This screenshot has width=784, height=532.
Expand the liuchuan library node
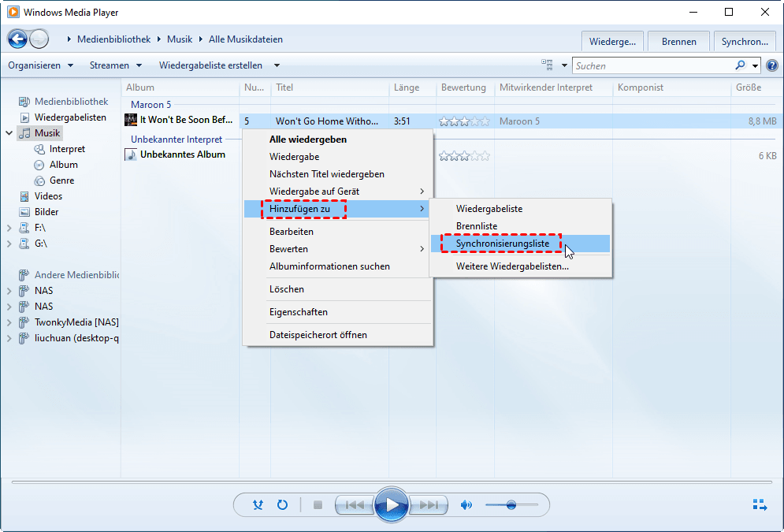click(9, 338)
